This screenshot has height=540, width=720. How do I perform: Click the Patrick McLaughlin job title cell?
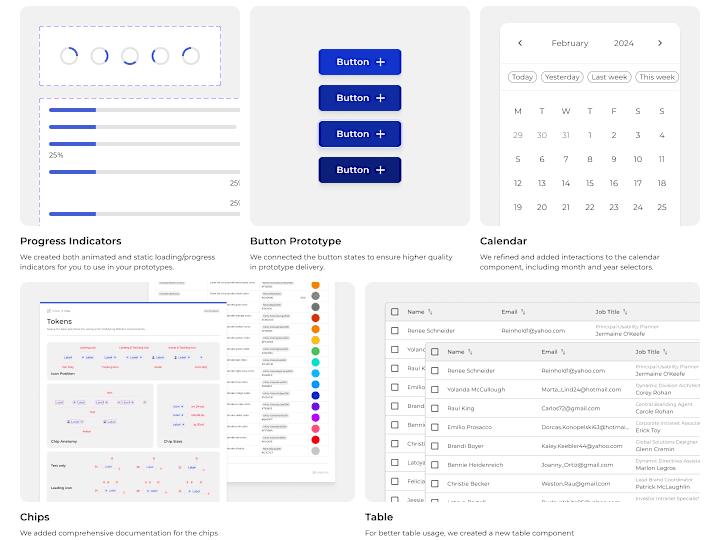tap(663, 487)
